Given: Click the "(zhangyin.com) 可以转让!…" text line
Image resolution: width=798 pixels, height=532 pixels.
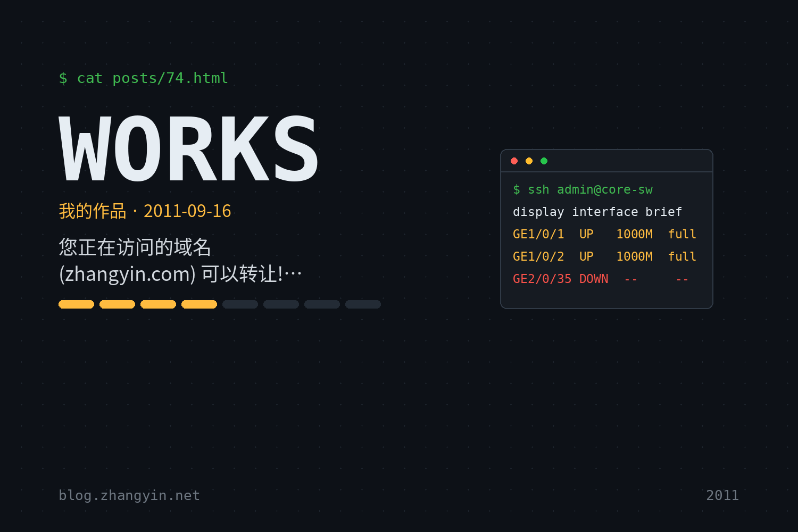Looking at the screenshot, I should (x=180, y=274).
